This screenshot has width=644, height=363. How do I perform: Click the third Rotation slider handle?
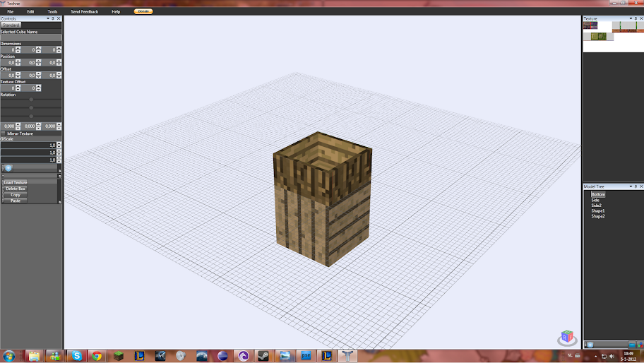[31, 117]
